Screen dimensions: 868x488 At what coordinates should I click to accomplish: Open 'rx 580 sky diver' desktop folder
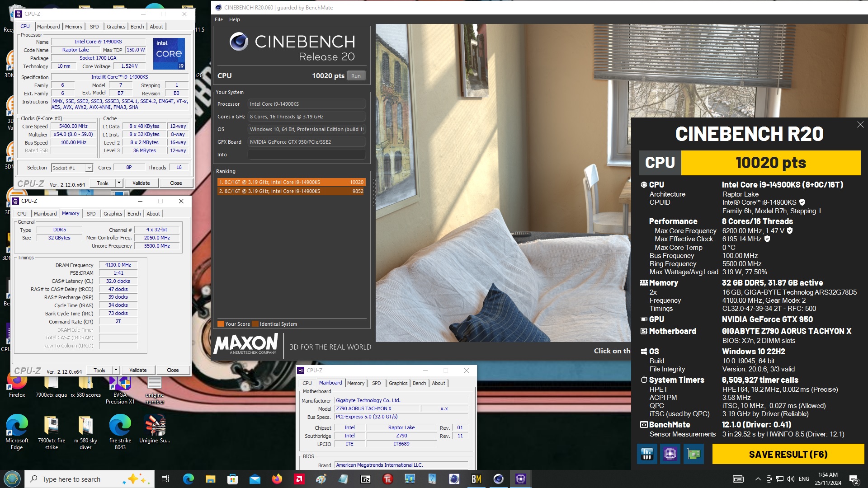tap(85, 432)
